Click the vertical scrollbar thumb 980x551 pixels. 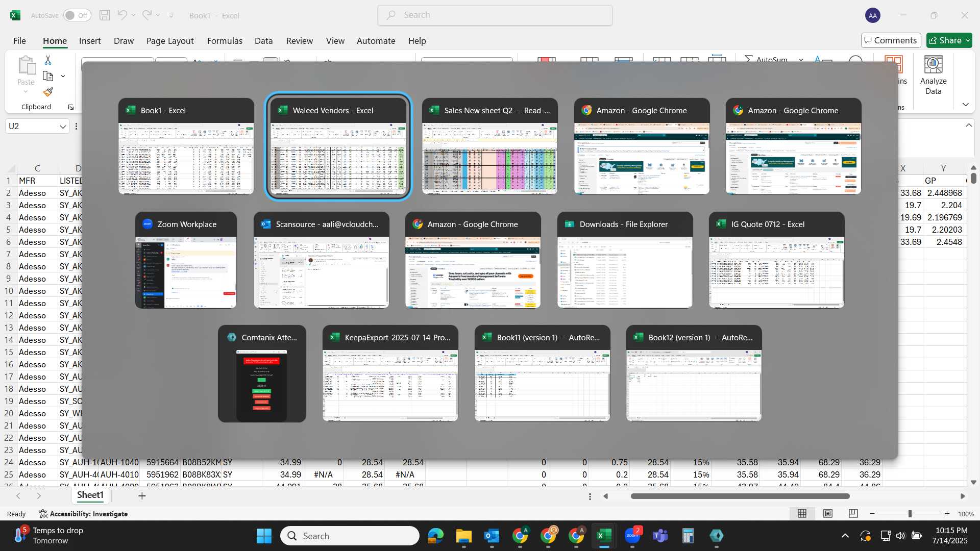coord(973,178)
